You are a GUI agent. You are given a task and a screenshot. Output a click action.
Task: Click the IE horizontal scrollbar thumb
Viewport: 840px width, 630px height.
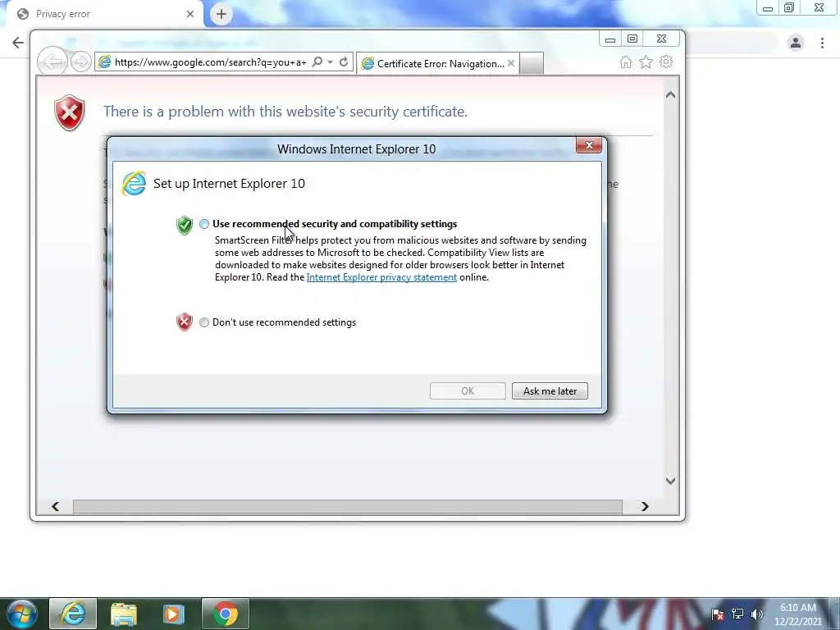[x=348, y=506]
